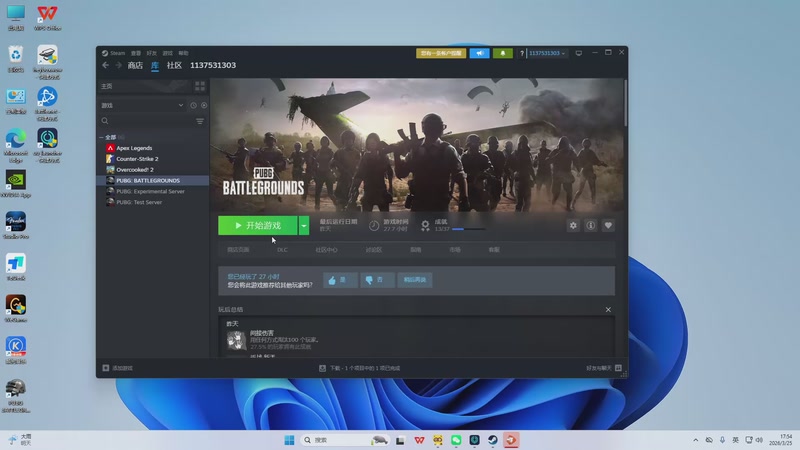Open the PUBG desktop shortcut
The width and height of the screenshot is (800, 450).
coord(16,395)
